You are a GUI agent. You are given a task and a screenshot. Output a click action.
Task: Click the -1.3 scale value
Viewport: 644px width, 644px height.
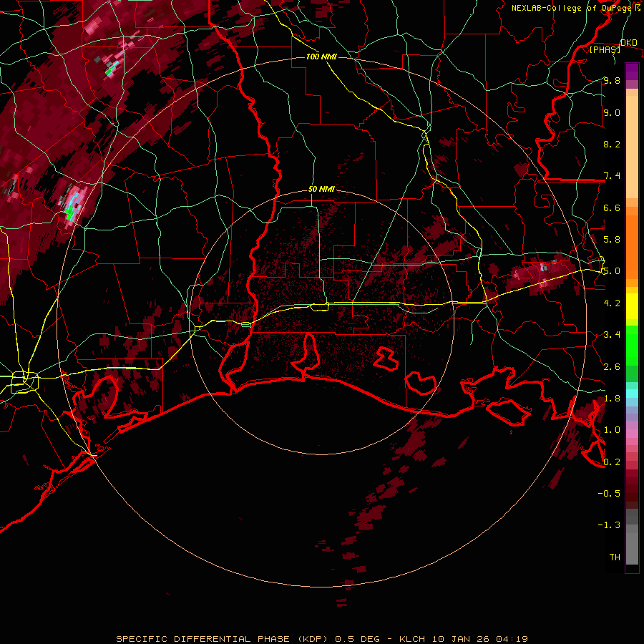coord(609,525)
